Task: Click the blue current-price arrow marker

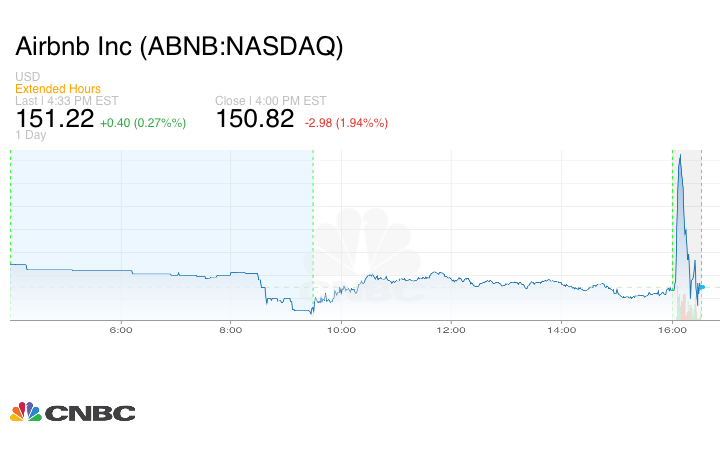Action: (701, 287)
